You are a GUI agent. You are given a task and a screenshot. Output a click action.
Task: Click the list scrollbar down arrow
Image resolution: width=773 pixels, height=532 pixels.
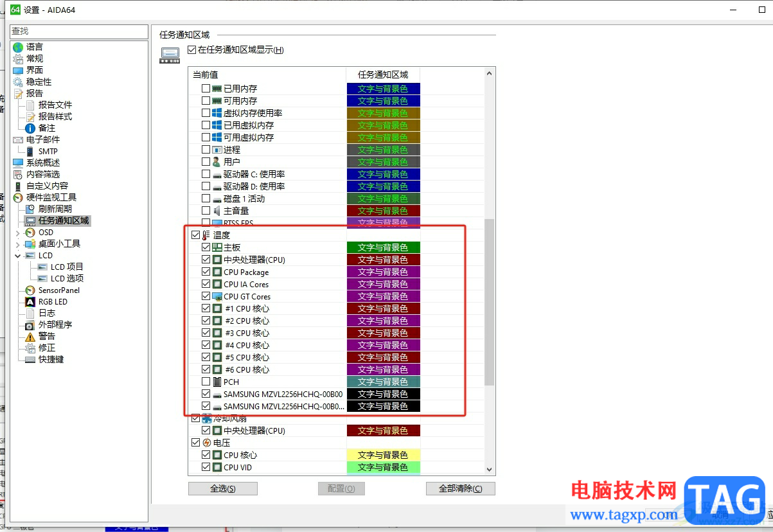(x=489, y=470)
